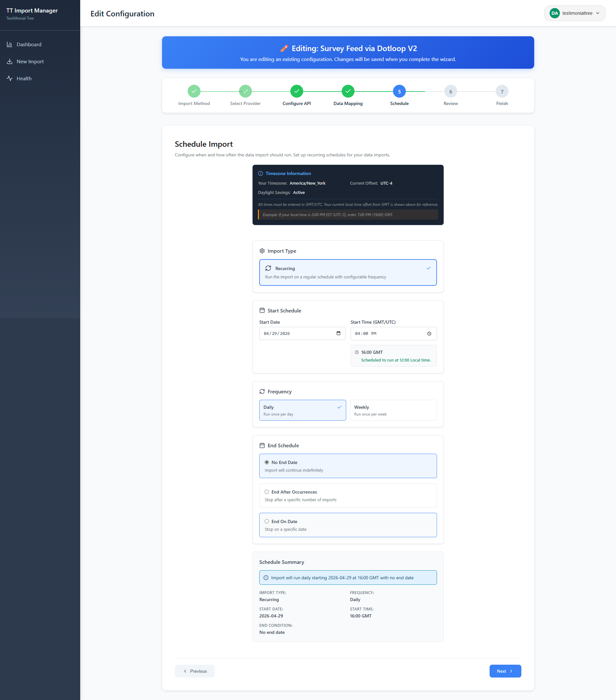Jump to the Configure API step

[x=296, y=92]
